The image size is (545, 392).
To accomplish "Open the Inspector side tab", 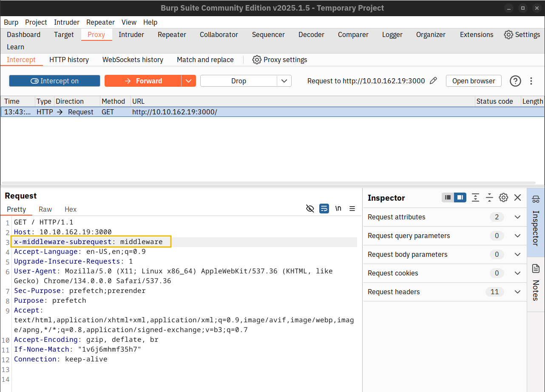I will [x=536, y=222].
